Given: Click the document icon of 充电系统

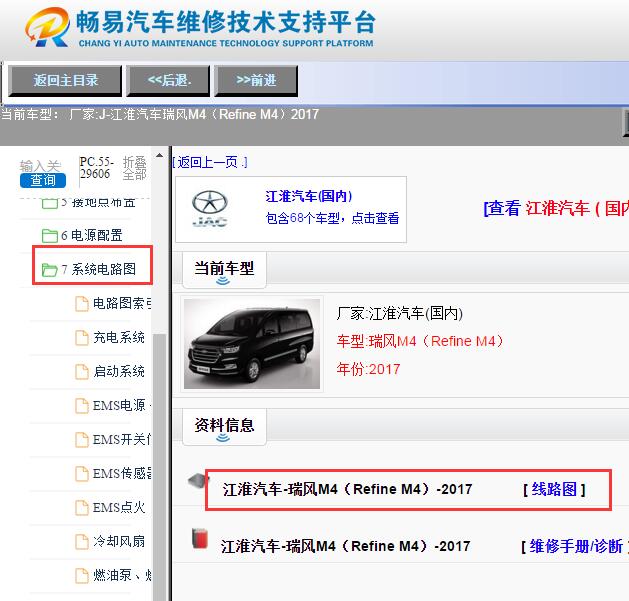Looking at the screenshot, I should pos(82,338).
